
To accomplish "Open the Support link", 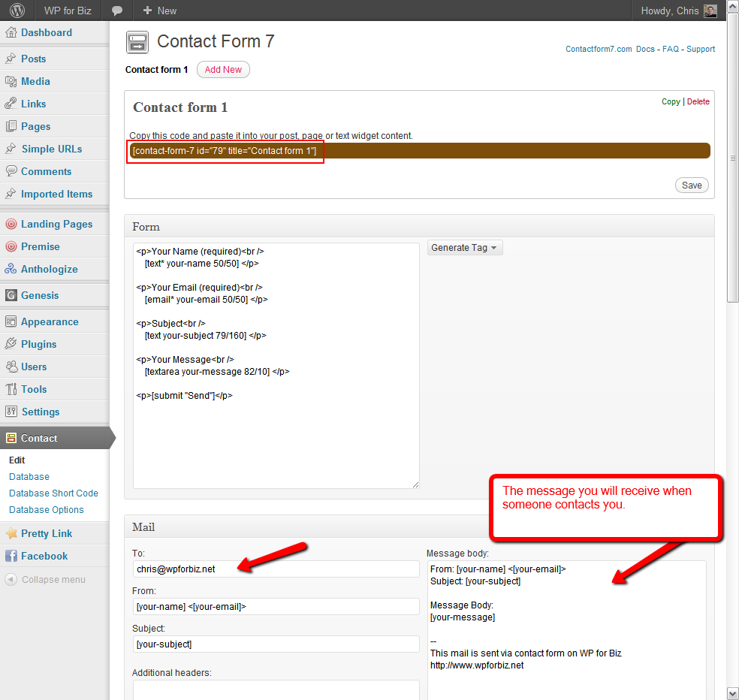I will click(701, 49).
